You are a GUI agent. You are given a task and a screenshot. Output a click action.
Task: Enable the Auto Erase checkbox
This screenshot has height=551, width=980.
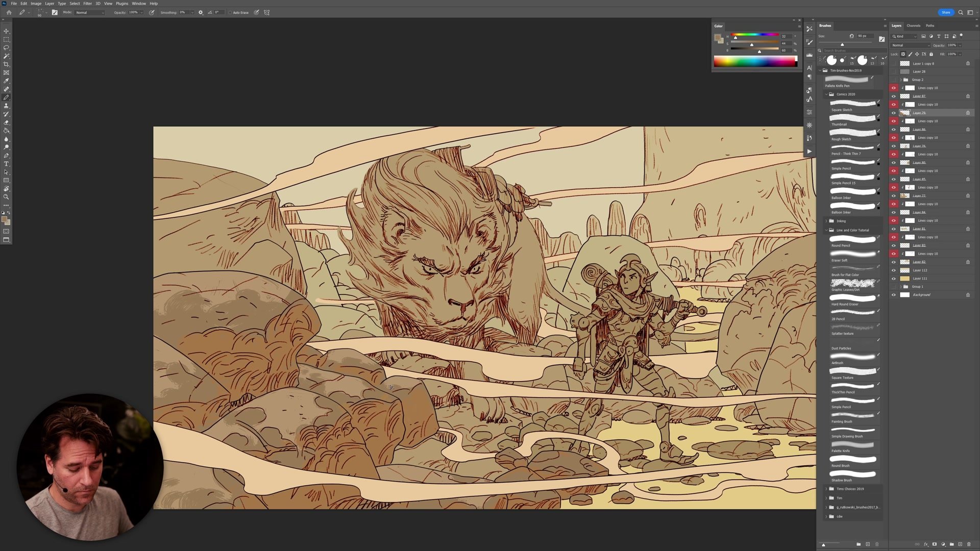point(230,12)
